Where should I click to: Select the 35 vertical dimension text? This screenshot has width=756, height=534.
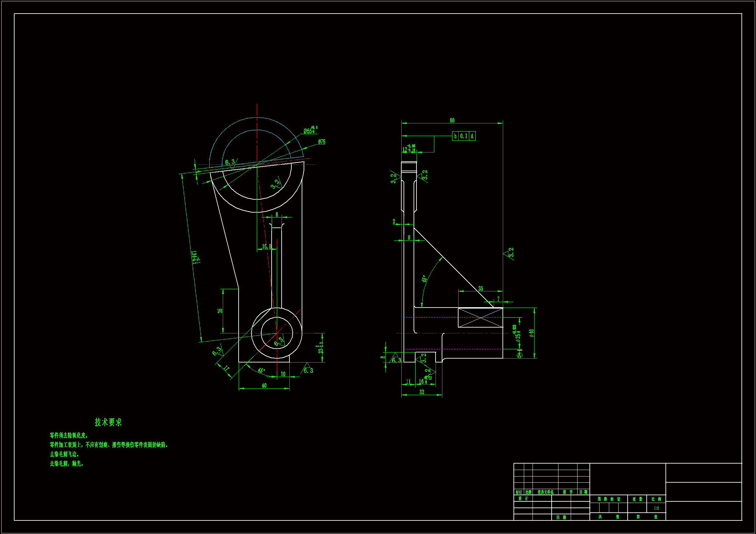click(220, 310)
